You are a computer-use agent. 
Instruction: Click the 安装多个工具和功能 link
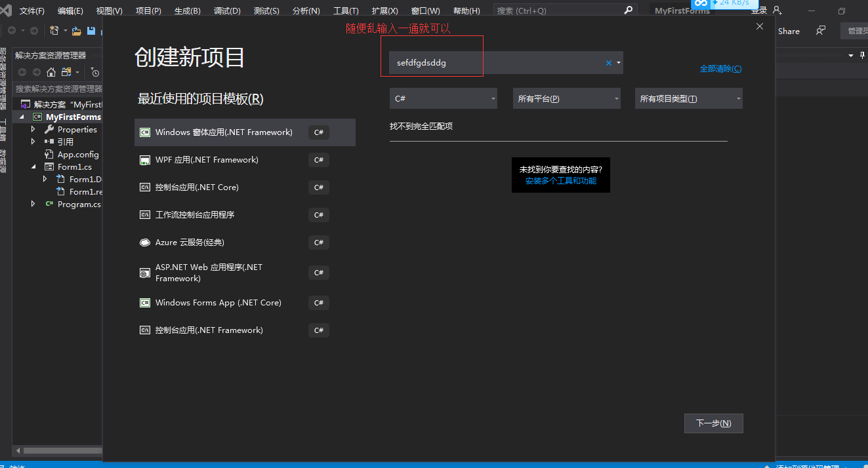561,181
